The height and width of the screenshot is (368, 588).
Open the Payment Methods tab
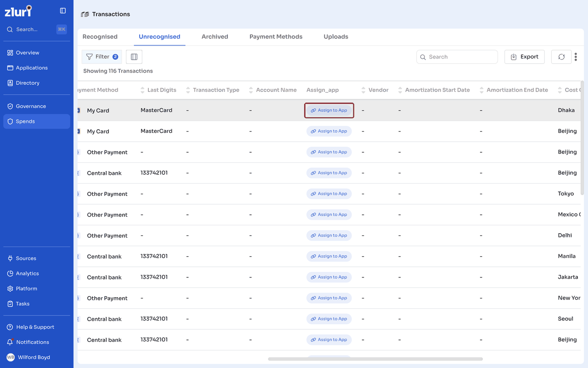[x=276, y=37]
